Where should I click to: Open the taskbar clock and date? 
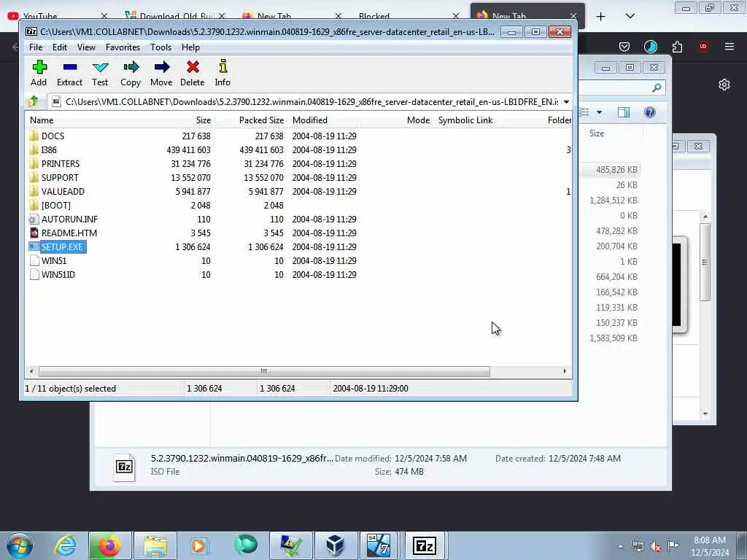tap(710, 546)
